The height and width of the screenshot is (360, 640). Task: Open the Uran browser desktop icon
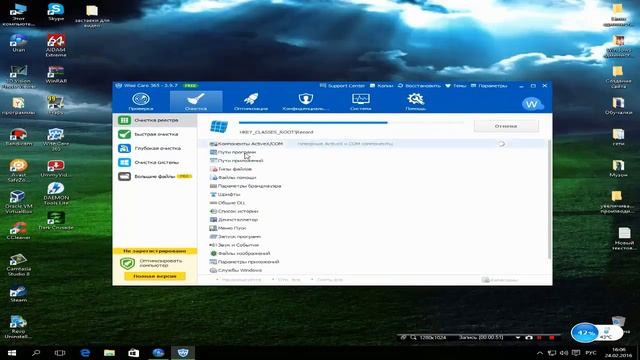(x=18, y=43)
